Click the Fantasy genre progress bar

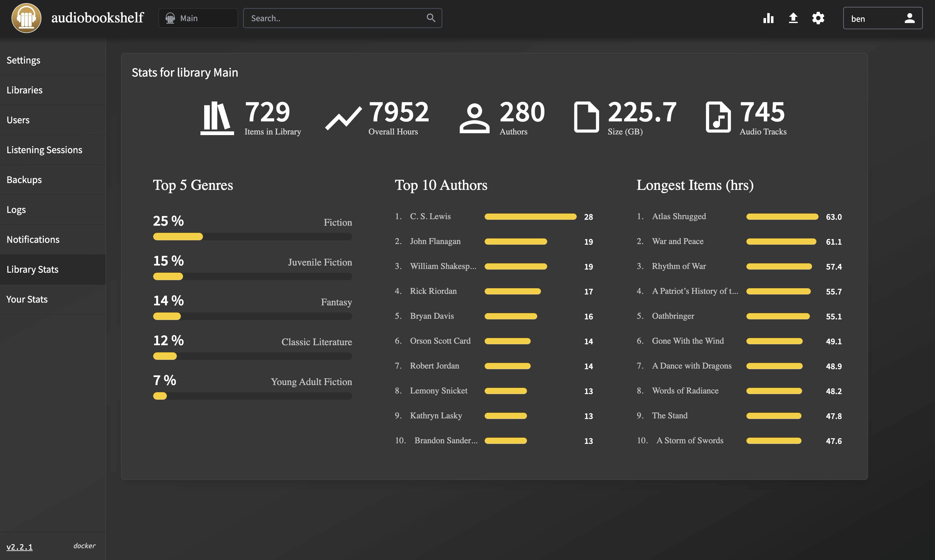[252, 316]
